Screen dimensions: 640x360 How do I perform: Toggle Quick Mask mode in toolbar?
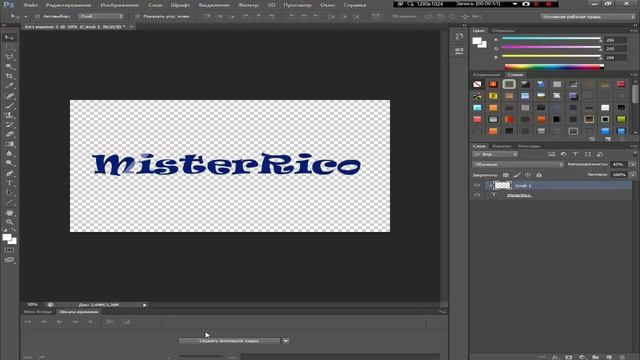(9, 250)
